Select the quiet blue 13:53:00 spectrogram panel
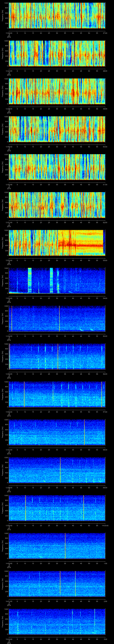Image resolution: width=114 pixels, height=644 pixels. point(57,281)
